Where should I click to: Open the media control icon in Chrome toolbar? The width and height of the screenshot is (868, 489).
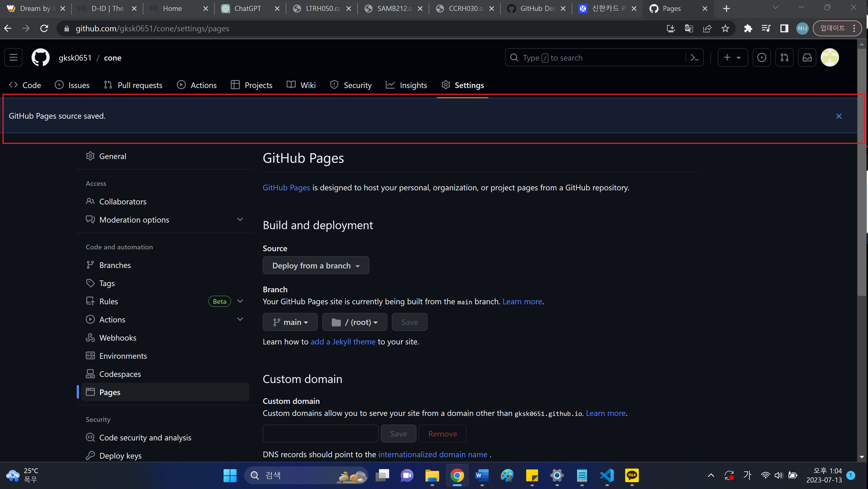click(766, 29)
